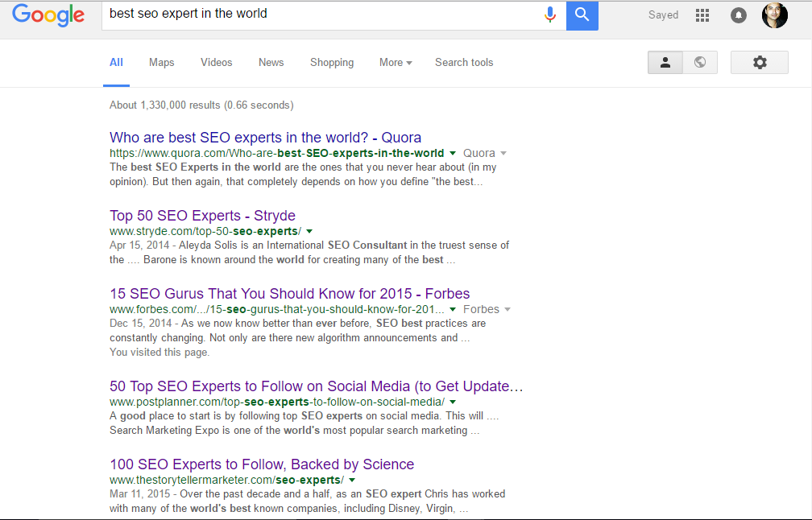Click into the search query input box
This screenshot has height=520, width=812.
tap(322, 14)
